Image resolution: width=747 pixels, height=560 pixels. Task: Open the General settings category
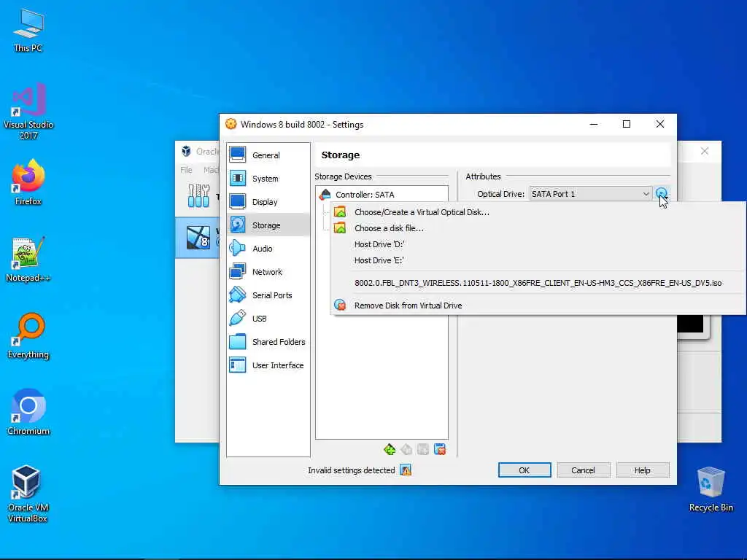click(x=268, y=155)
